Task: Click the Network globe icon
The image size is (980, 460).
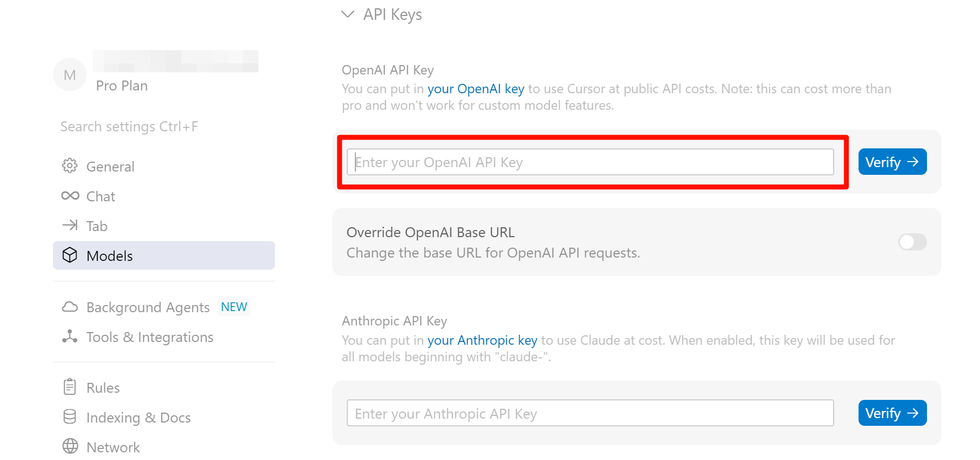Action: pyautogui.click(x=70, y=446)
